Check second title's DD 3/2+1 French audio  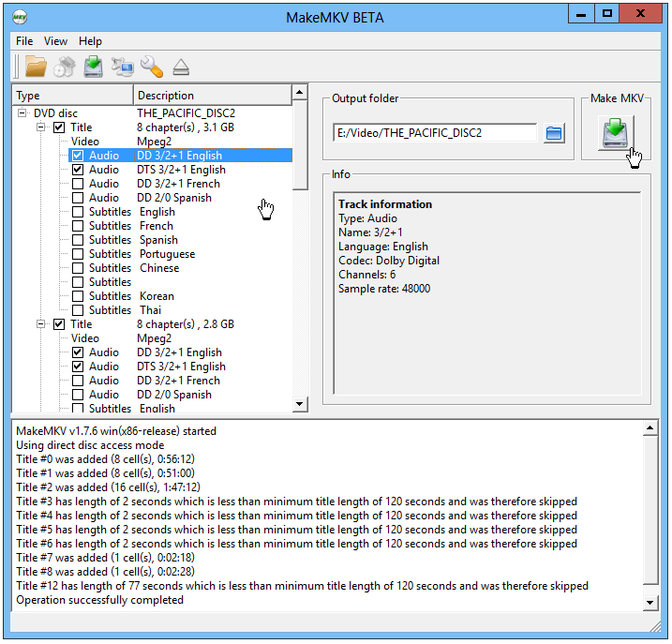[78, 381]
